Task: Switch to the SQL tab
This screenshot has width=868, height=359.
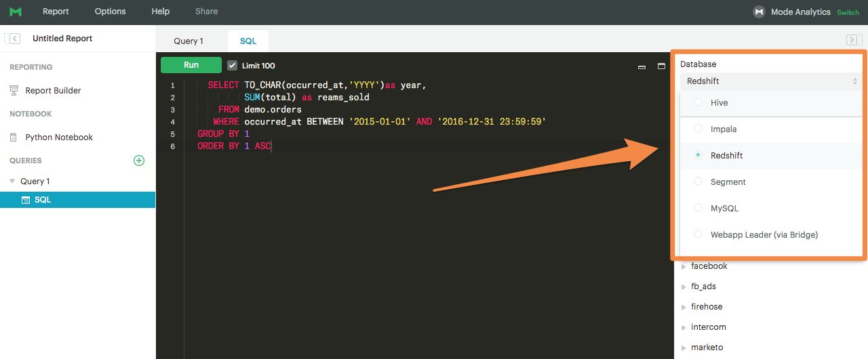Action: (x=248, y=41)
